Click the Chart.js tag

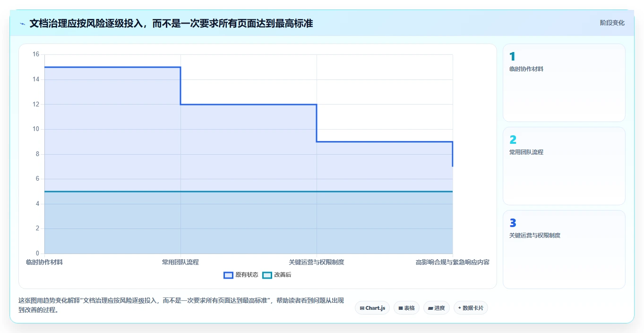tap(372, 308)
